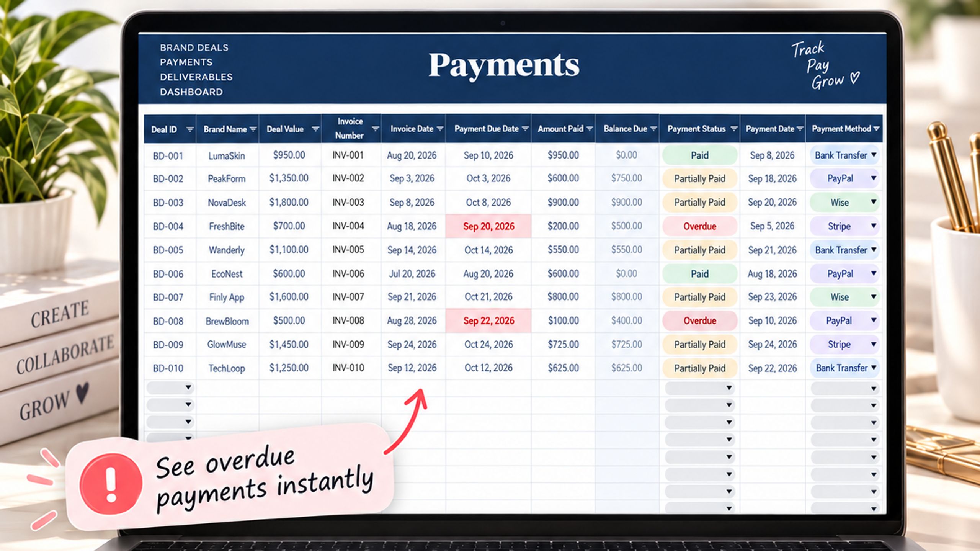
Task: Select red highlighted Sep 20, 2026 due date
Action: tap(488, 226)
